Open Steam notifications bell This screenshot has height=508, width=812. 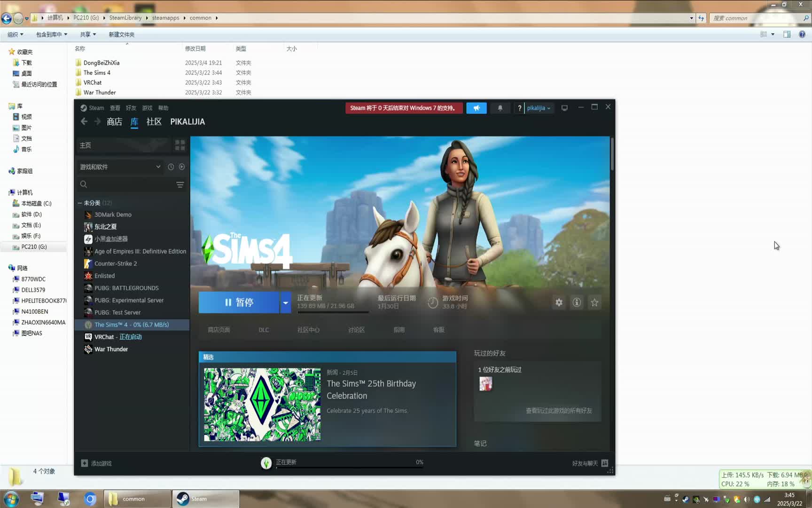pyautogui.click(x=500, y=108)
